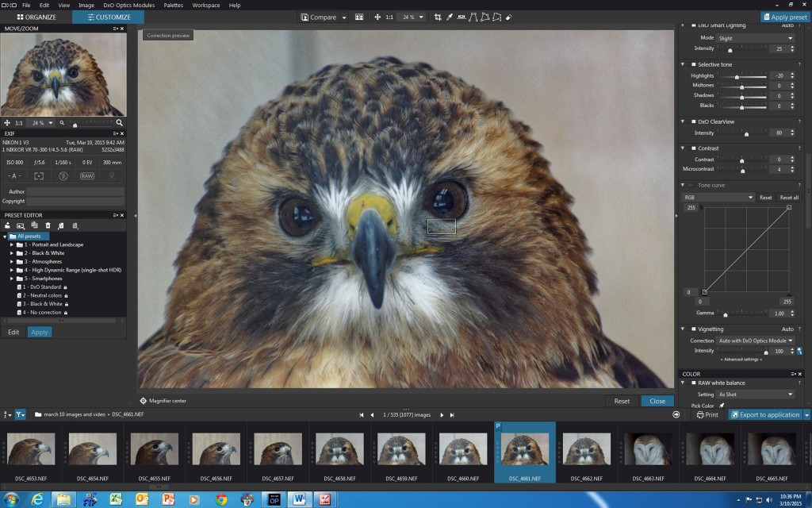The height and width of the screenshot is (508, 812).
Task: Click the top toolbar 1:1 zoom button
Action: (x=389, y=17)
